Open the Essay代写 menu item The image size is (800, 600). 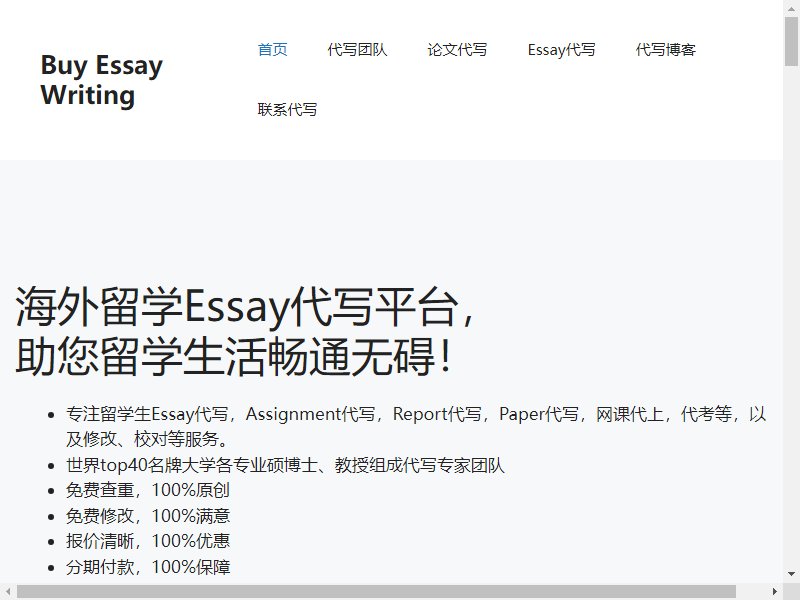pyautogui.click(x=561, y=49)
